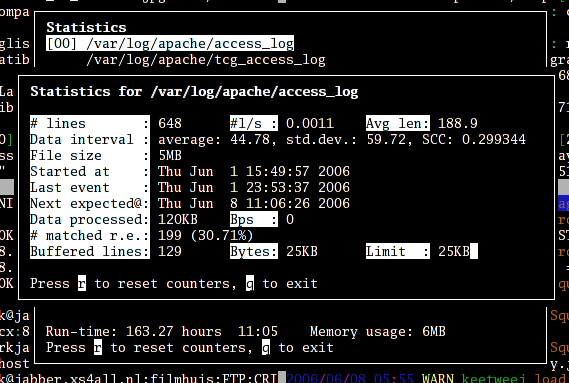569x383 pixels.
Task: Click the average length value 188.9
Action: [458, 123]
